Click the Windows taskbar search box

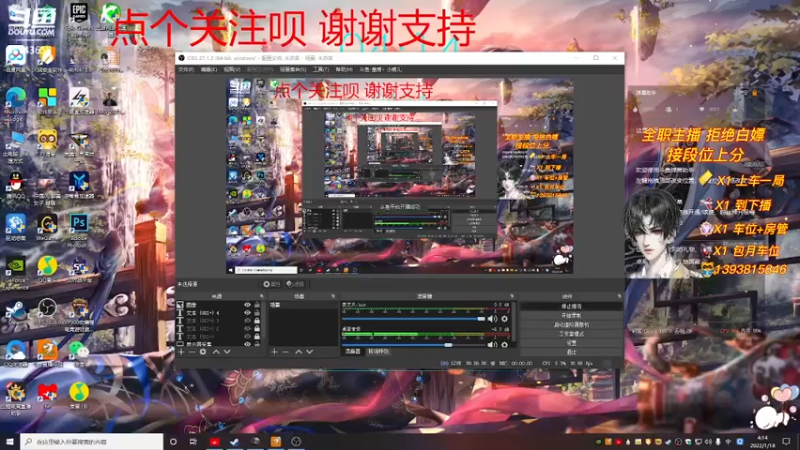pyautogui.click(x=92, y=441)
